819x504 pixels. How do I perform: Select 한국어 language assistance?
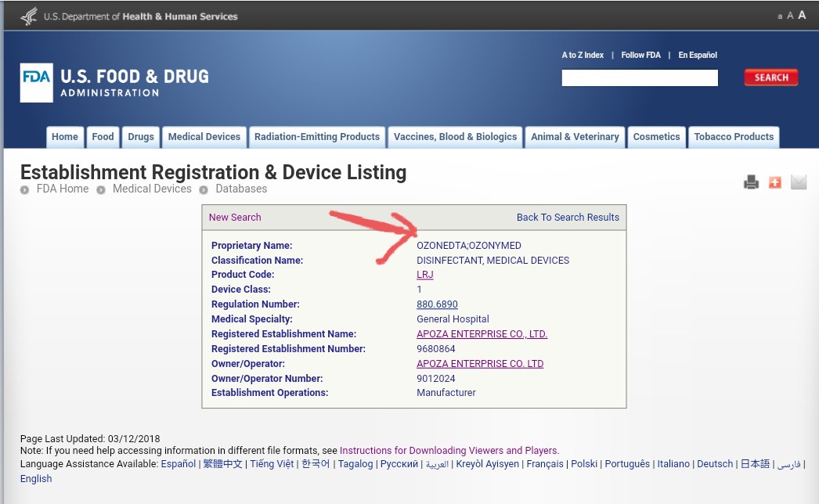pos(316,464)
